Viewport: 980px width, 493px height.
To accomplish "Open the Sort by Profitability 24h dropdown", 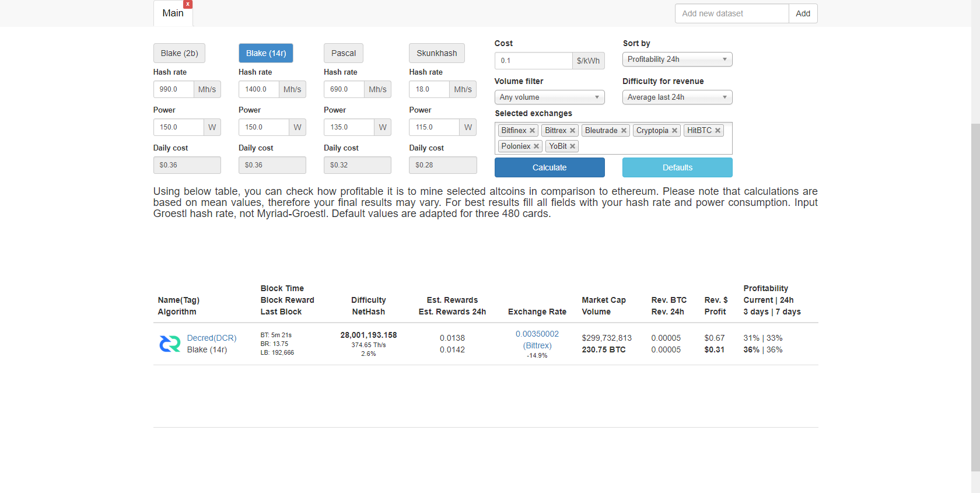I will 677,60.
